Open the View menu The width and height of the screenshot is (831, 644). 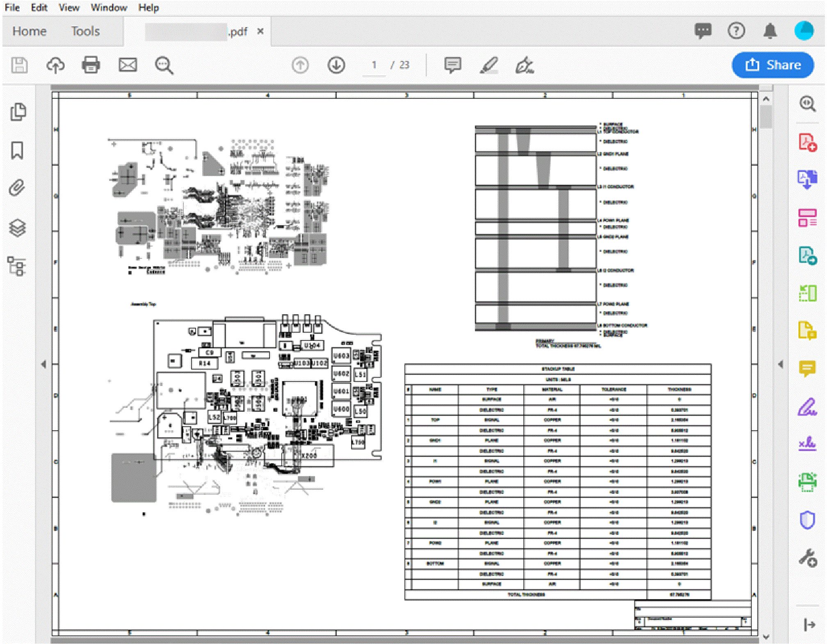[69, 7]
